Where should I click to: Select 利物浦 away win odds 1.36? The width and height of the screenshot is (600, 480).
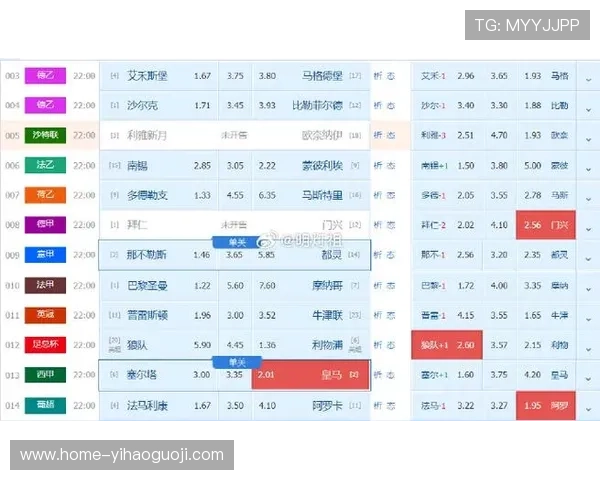(267, 345)
